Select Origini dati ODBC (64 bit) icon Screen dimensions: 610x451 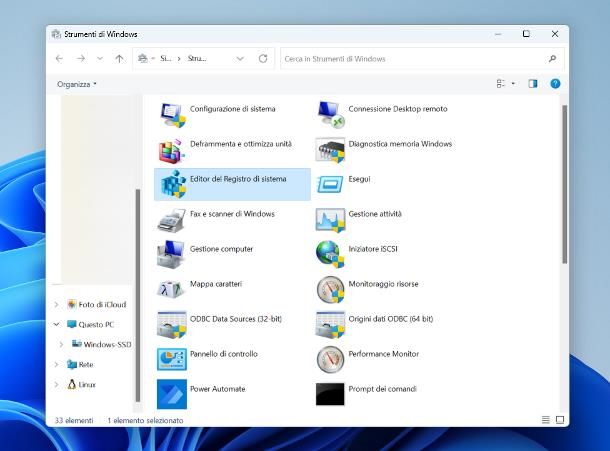pyautogui.click(x=330, y=324)
